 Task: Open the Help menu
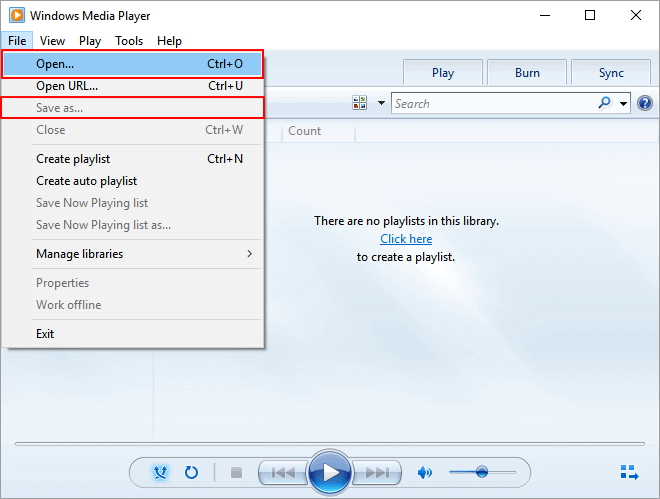[x=169, y=41]
